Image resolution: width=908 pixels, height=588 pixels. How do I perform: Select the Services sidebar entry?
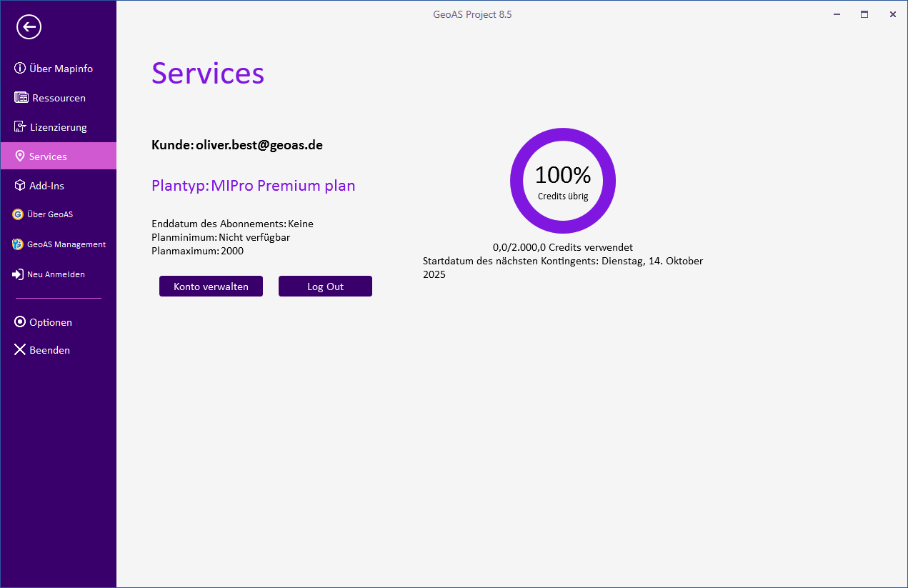point(48,156)
